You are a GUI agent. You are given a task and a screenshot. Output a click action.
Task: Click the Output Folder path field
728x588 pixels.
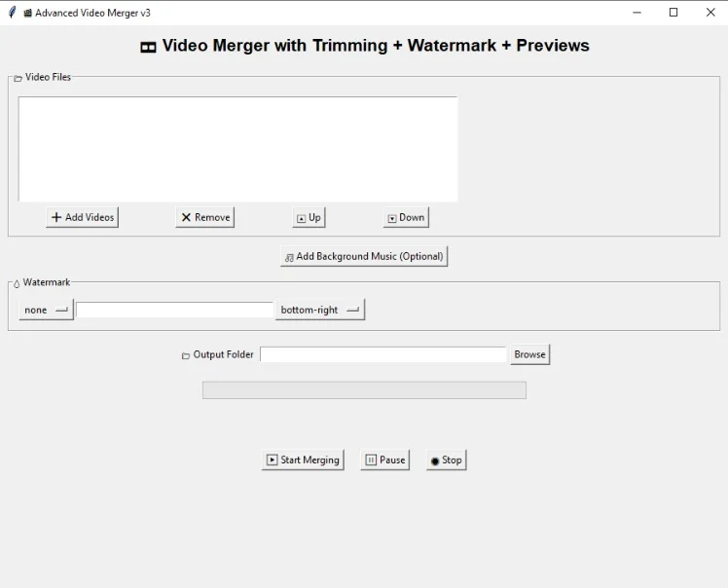[383, 354]
